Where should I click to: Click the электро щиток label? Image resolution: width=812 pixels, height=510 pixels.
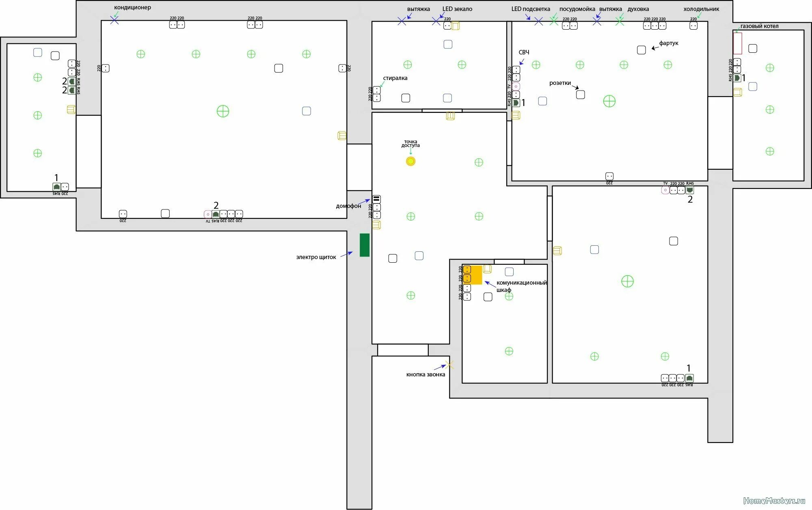tap(316, 257)
